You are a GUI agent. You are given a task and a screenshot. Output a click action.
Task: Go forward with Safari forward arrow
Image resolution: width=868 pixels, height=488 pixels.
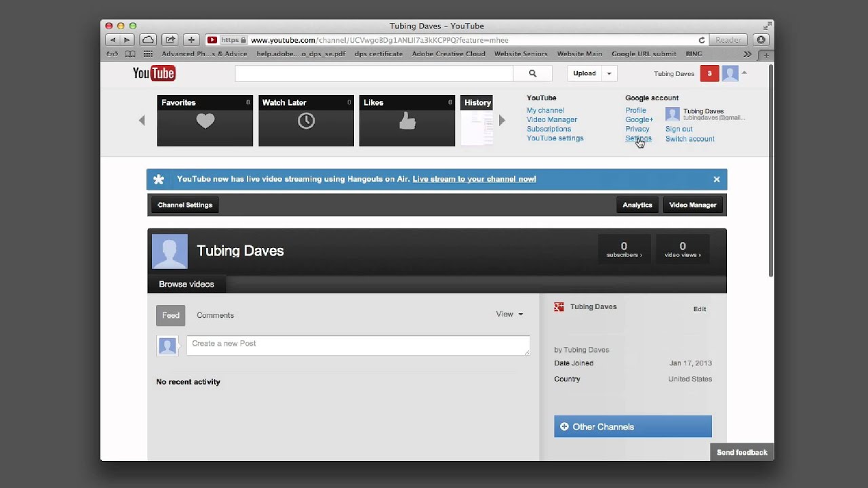tap(127, 40)
